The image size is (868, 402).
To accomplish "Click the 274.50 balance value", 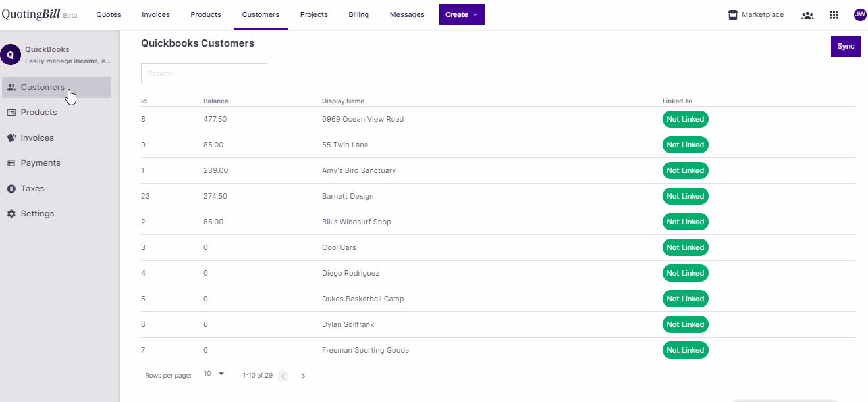I will [x=215, y=196].
